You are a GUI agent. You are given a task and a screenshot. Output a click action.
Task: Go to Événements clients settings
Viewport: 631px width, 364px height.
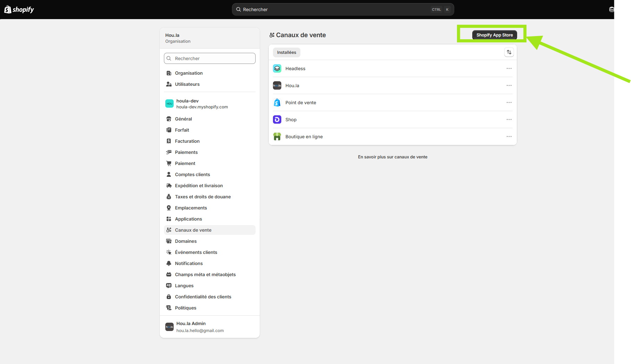coord(210,252)
